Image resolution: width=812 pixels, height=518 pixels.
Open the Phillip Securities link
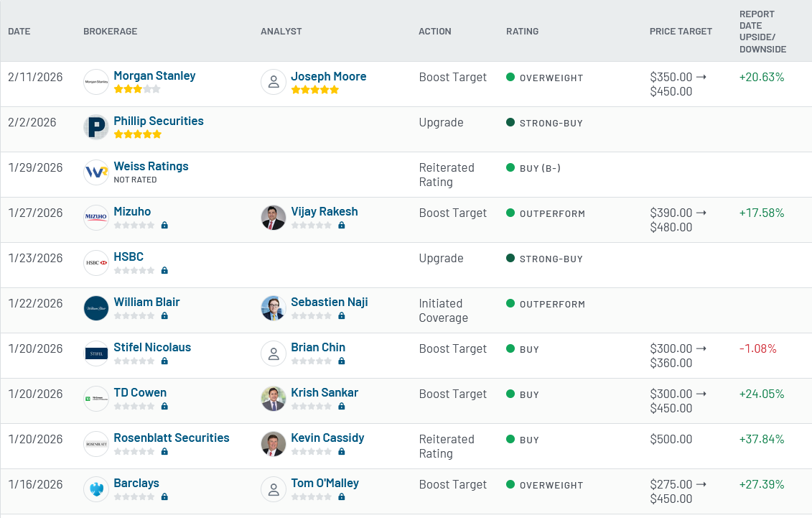159,121
